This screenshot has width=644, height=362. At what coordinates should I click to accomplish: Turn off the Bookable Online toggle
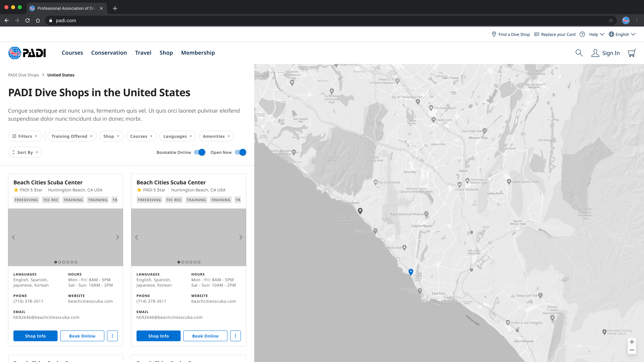tap(200, 152)
